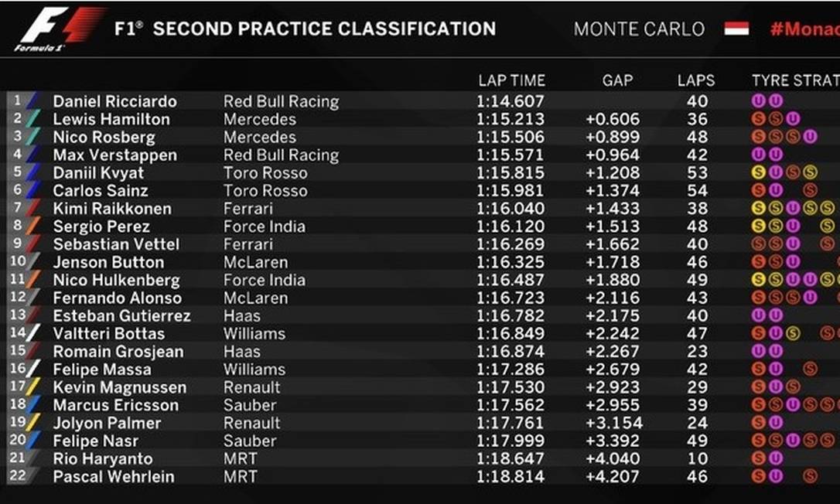The height and width of the screenshot is (504, 840).
Task: Click Esteban Gutierrez's first purple tyre icon
Action: point(759,315)
